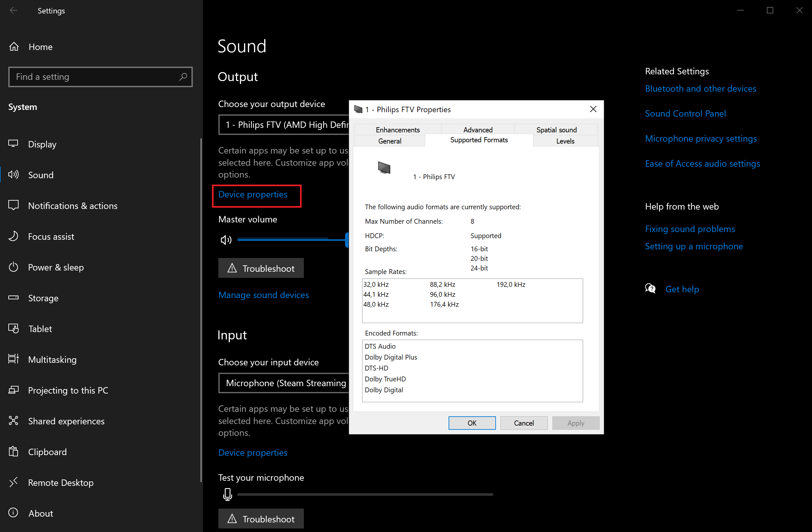Switch to the Spatial sound tab
The image size is (812, 532).
tap(556, 130)
